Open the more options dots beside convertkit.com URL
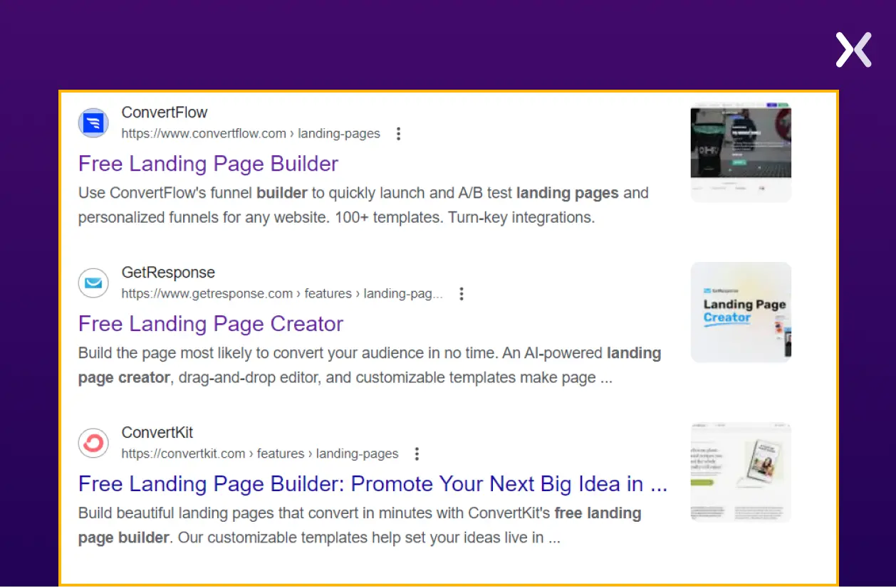This screenshot has height=588, width=896. pos(417,453)
